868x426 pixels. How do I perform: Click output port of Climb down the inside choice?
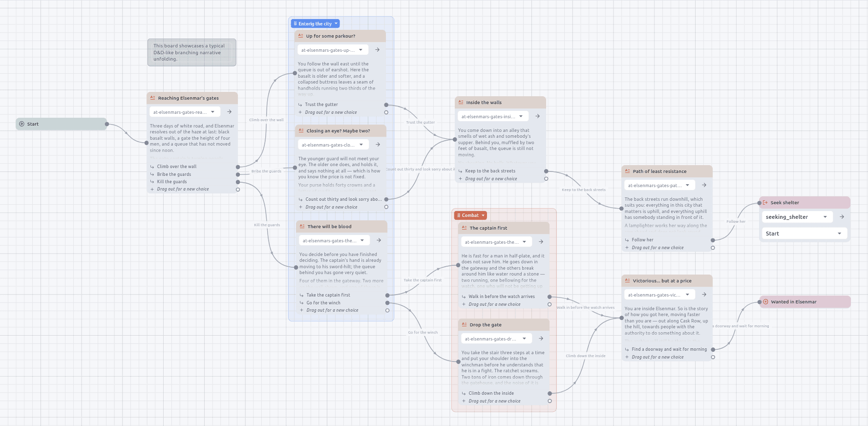550,393
